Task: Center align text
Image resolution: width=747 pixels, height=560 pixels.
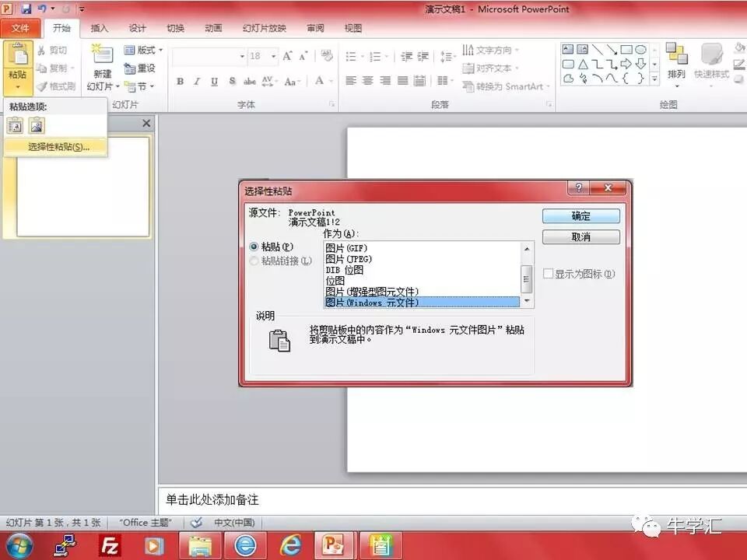Action: (368, 80)
